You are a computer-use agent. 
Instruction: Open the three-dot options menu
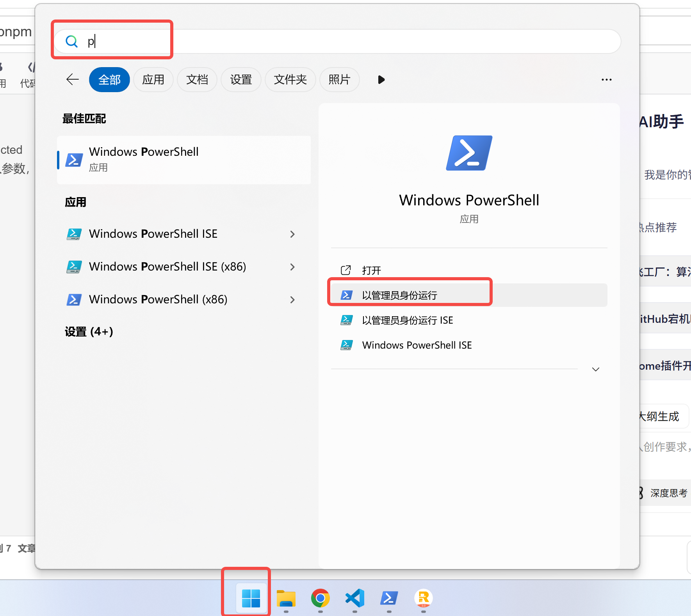tap(606, 80)
